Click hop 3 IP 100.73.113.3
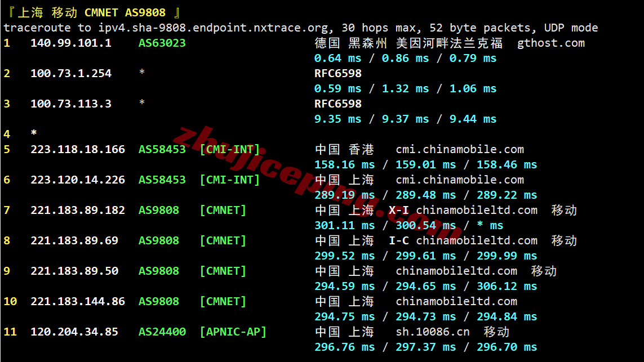 [x=71, y=104]
